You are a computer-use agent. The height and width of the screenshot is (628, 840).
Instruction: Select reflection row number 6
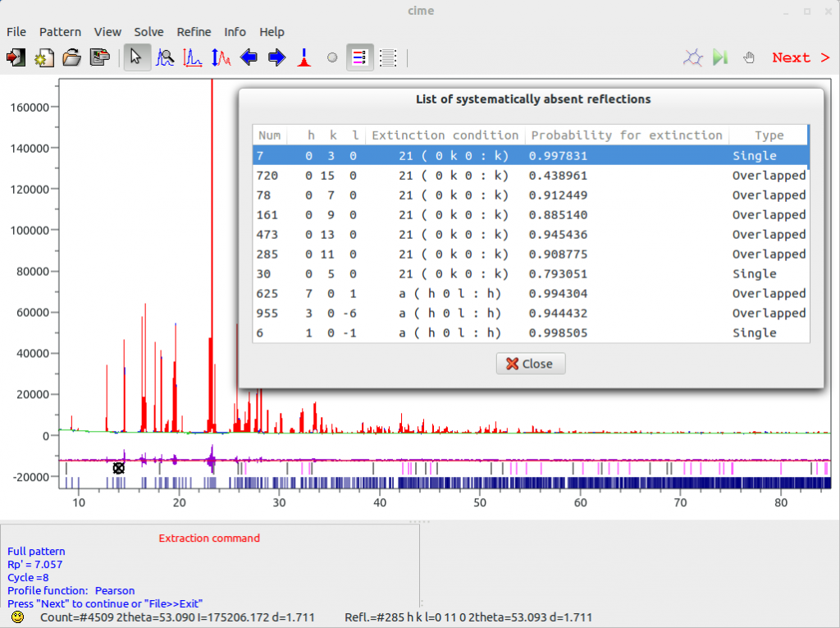531,332
